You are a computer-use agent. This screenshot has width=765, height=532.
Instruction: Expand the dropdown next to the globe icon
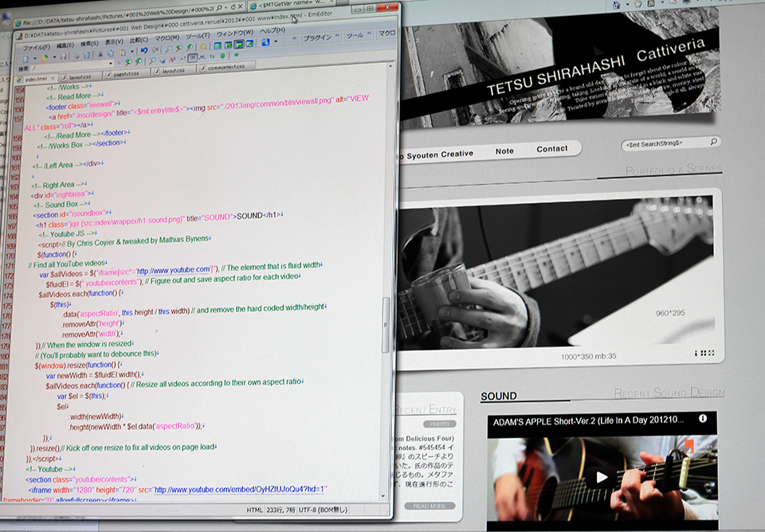tap(276, 42)
